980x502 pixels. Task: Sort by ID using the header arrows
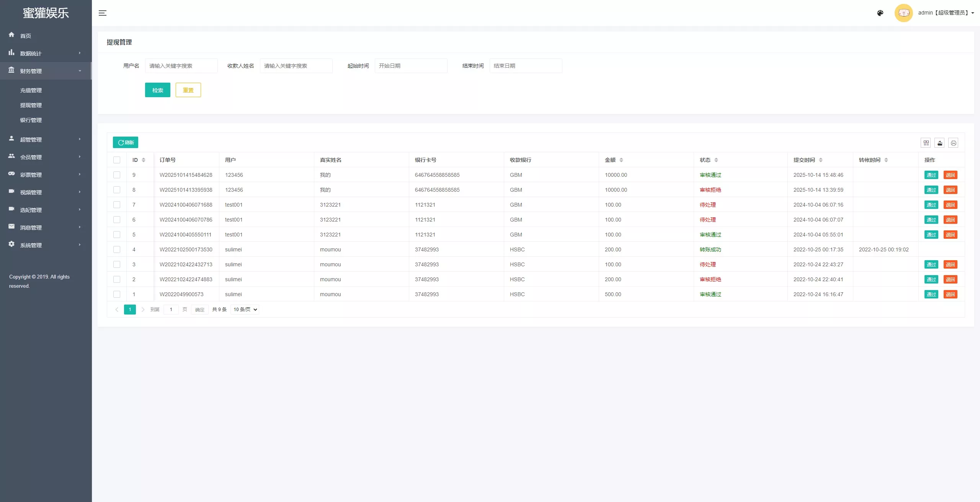pos(144,160)
